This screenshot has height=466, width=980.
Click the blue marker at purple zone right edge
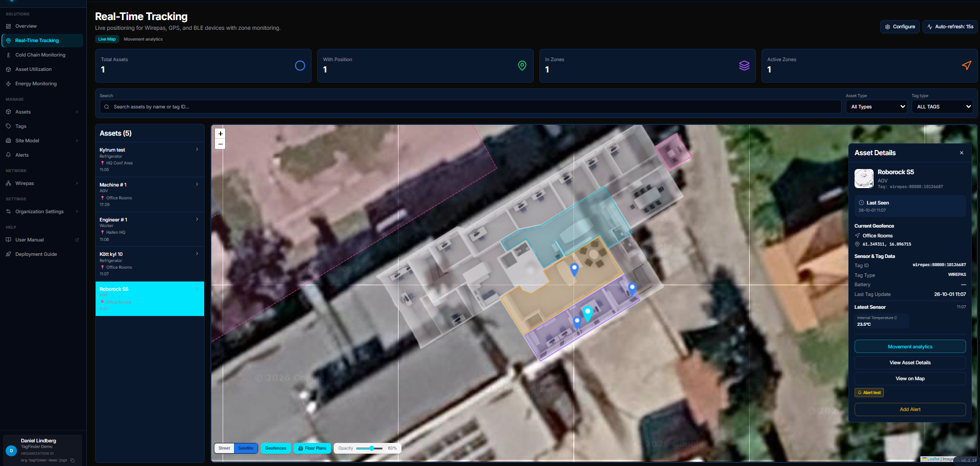tap(632, 289)
